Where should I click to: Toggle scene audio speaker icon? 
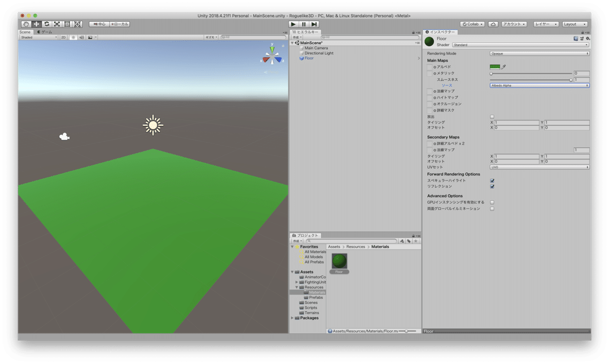81,37
